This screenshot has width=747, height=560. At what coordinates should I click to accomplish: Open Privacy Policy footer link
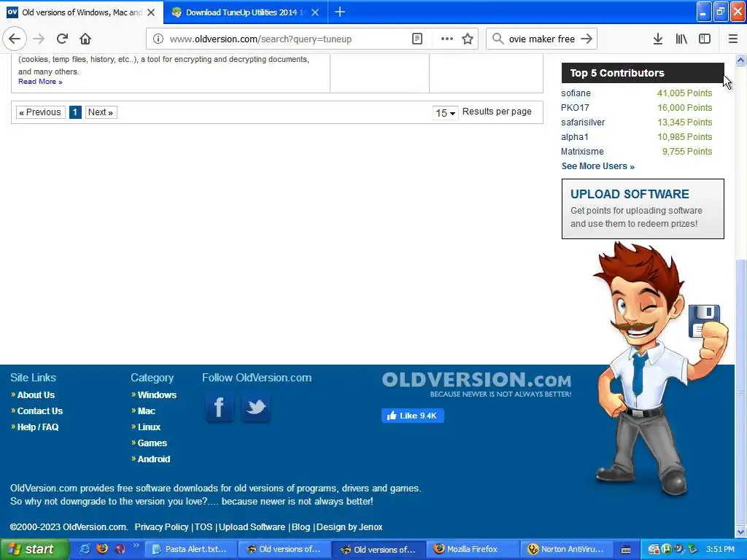(161, 526)
